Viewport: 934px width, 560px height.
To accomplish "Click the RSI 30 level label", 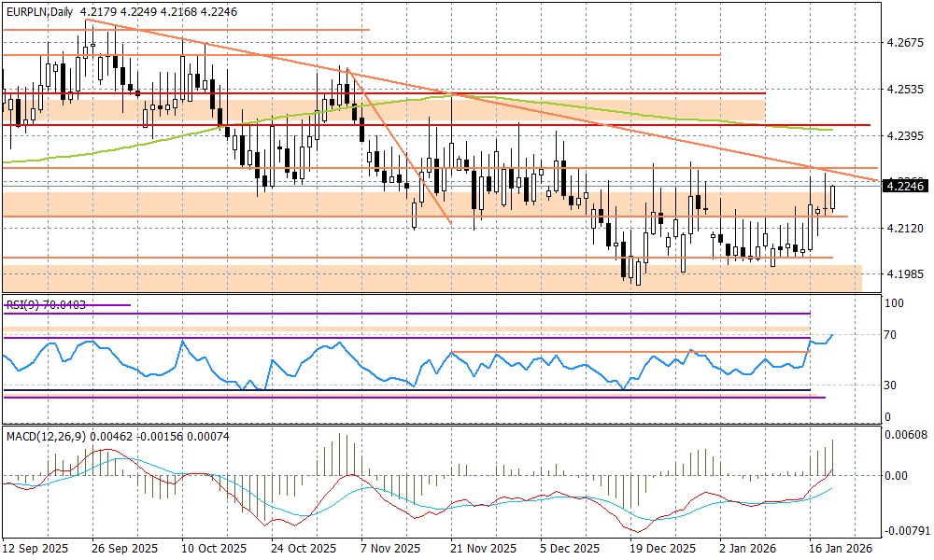I will coord(893,385).
